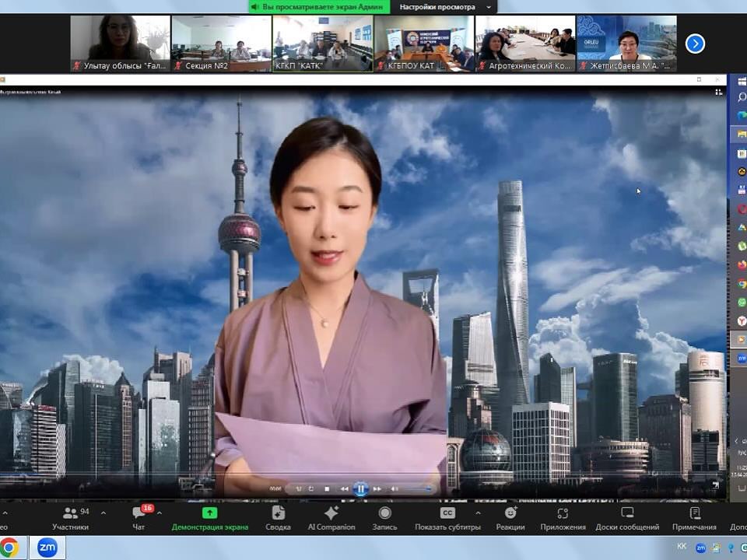Toggle shuffle in the media player
The height and width of the screenshot is (560, 747).
click(x=299, y=488)
